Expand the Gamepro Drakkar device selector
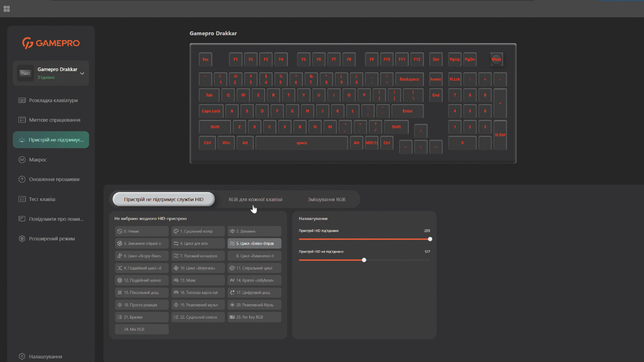 click(x=51, y=73)
